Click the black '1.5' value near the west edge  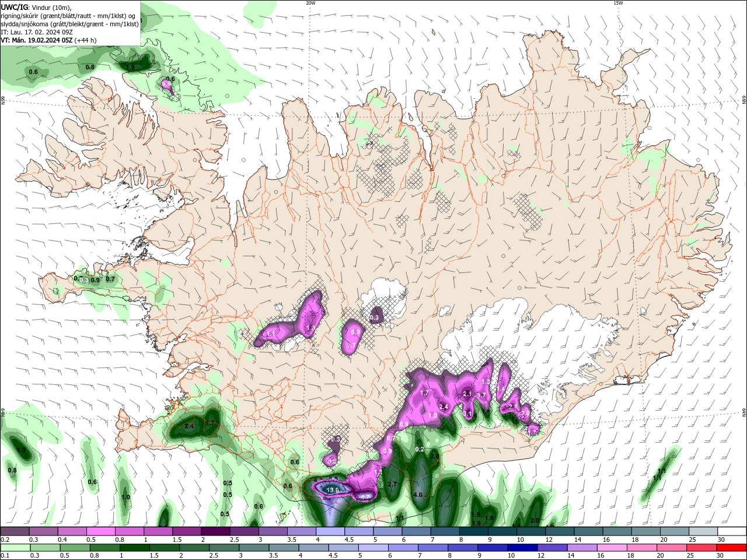(x=21, y=450)
